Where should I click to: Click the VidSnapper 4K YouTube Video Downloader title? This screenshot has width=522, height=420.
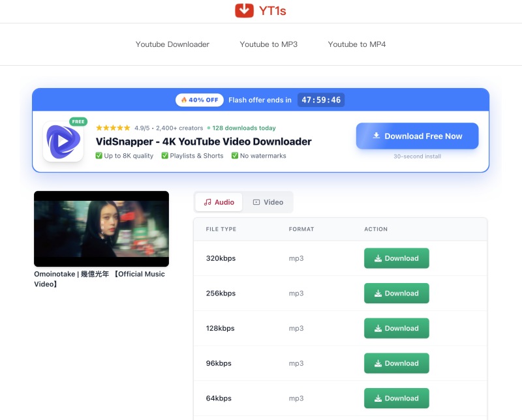(204, 142)
